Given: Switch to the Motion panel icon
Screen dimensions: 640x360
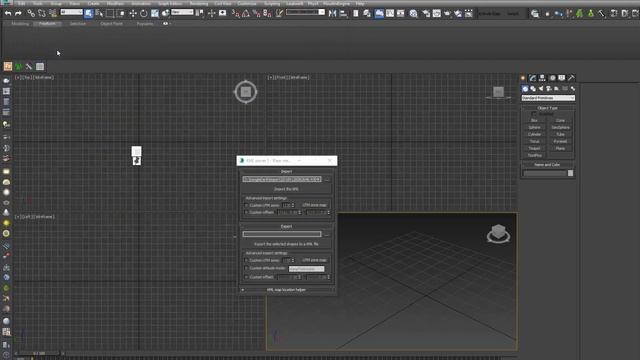Looking at the screenshot, I should point(552,78).
